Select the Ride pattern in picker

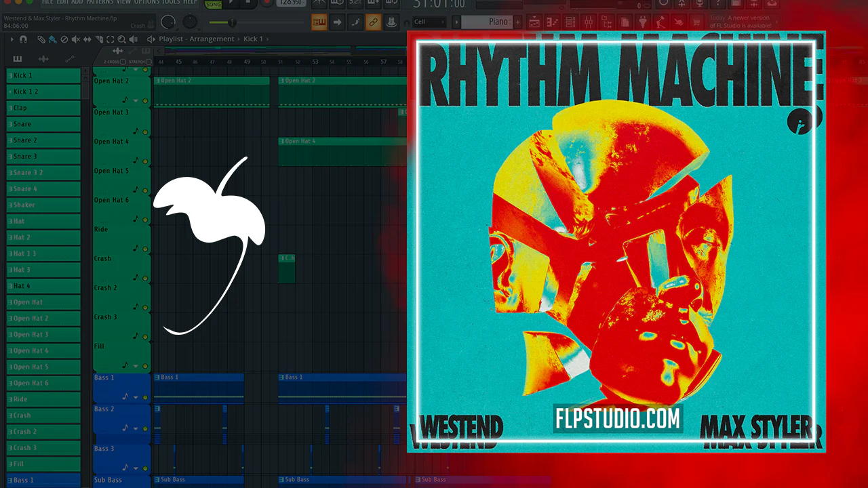tap(43, 399)
